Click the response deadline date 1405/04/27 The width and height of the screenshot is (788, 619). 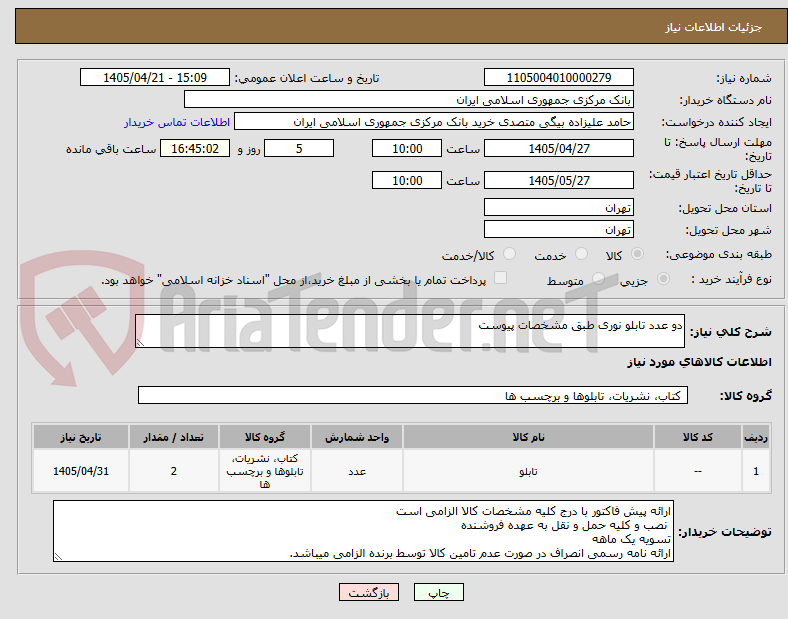point(559,148)
